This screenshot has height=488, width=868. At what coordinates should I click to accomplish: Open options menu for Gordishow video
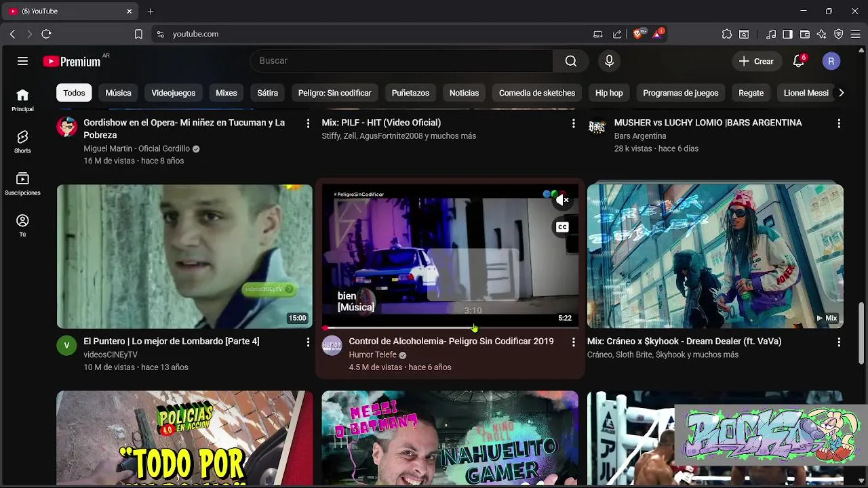308,123
